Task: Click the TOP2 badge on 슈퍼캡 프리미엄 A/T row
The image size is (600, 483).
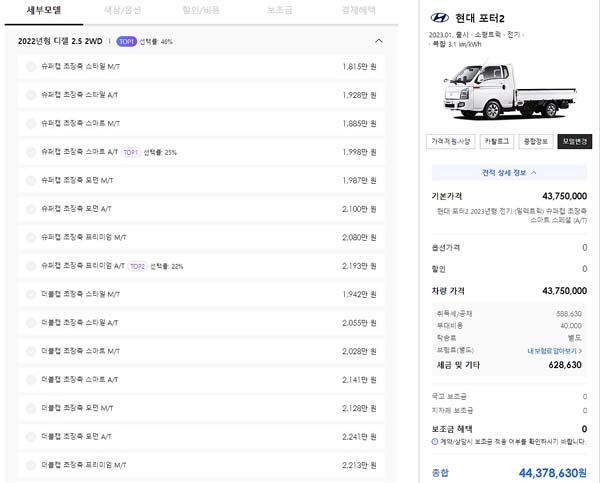Action: click(x=137, y=266)
